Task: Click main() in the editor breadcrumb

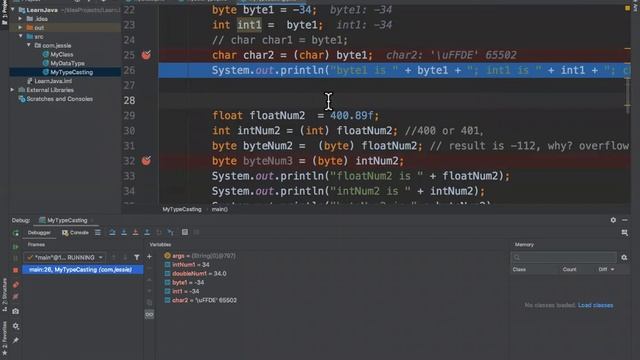Action: 220,209
